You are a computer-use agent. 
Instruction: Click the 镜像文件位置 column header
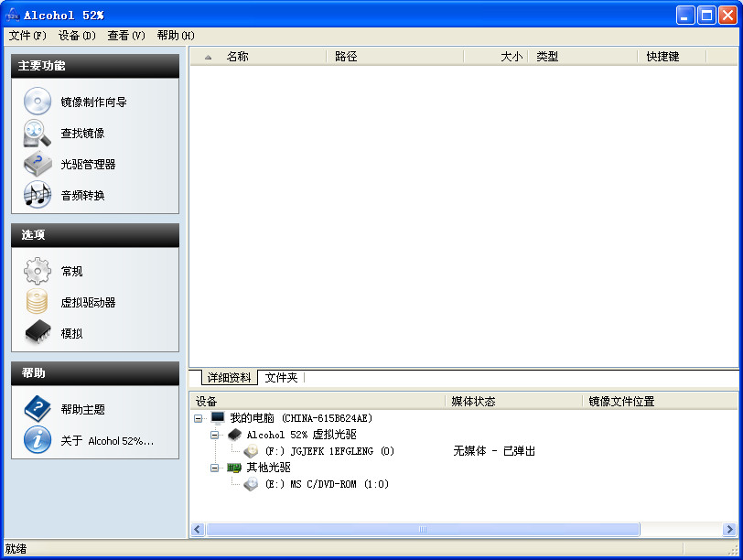coord(661,402)
